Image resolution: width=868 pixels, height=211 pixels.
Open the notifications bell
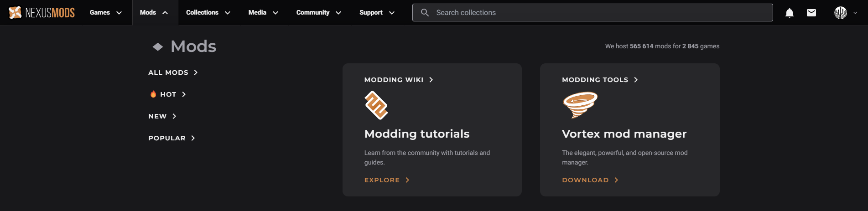click(790, 13)
